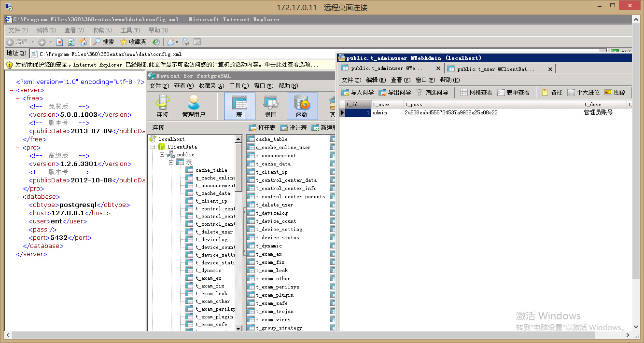The height and width of the screenshot is (343, 644).
Task: Click Open Table (打开表) button
Action: 262,127
